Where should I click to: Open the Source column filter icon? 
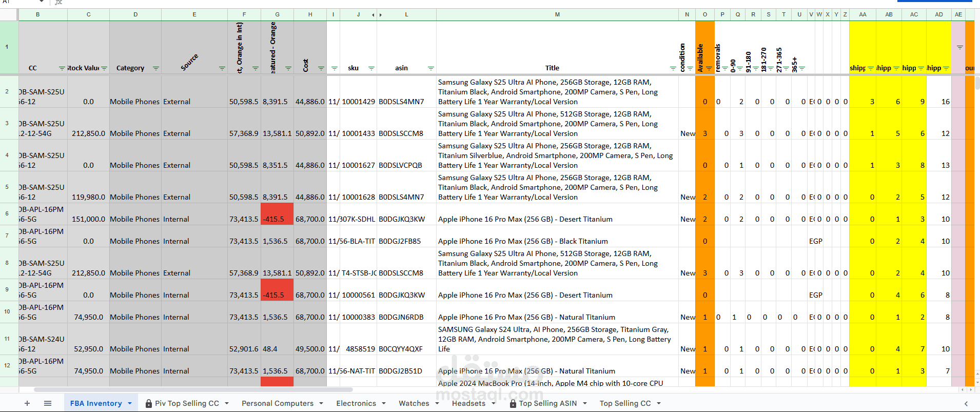click(222, 68)
